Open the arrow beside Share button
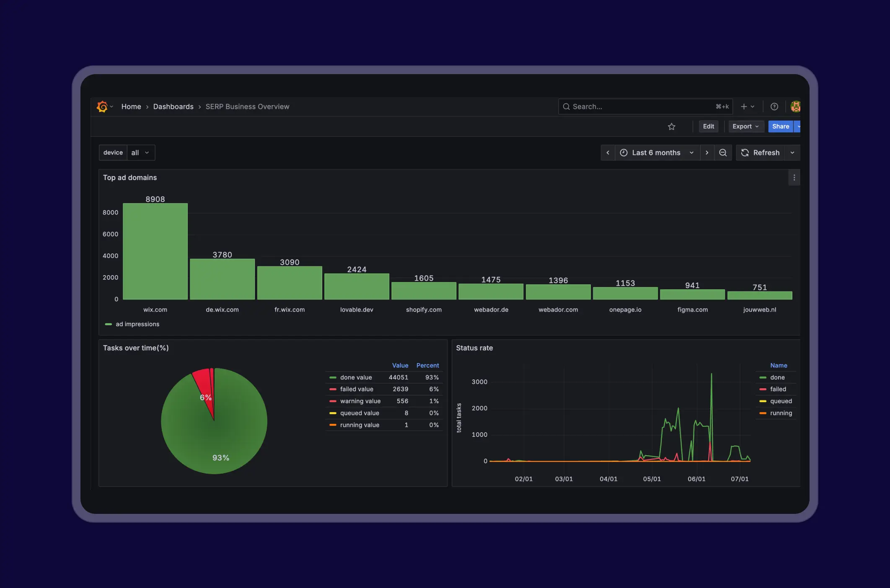This screenshot has height=588, width=890. coord(798,126)
